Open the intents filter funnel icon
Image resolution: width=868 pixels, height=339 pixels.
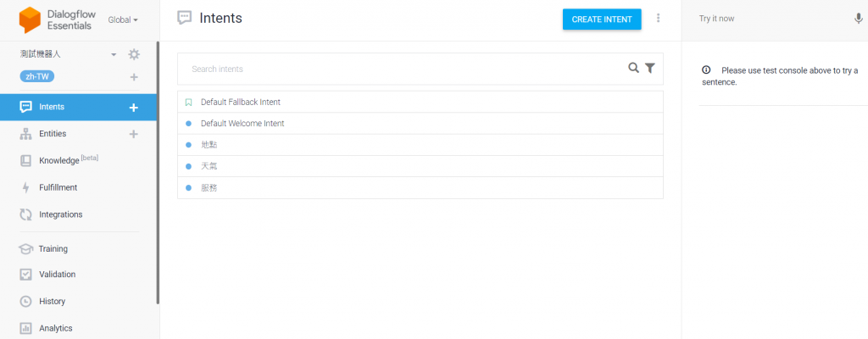[650, 68]
